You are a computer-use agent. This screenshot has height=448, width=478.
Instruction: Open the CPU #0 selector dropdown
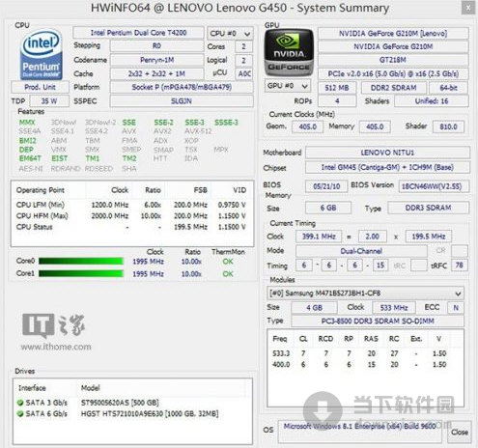[x=230, y=33]
